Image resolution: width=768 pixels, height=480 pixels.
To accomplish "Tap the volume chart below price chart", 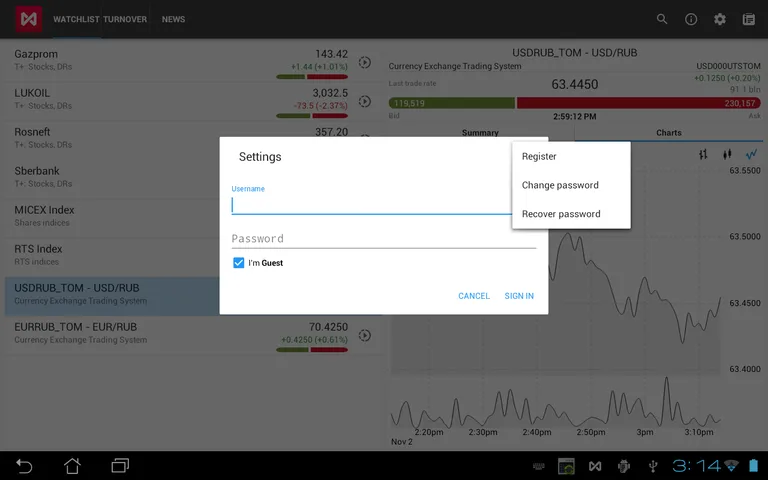I will [x=555, y=402].
